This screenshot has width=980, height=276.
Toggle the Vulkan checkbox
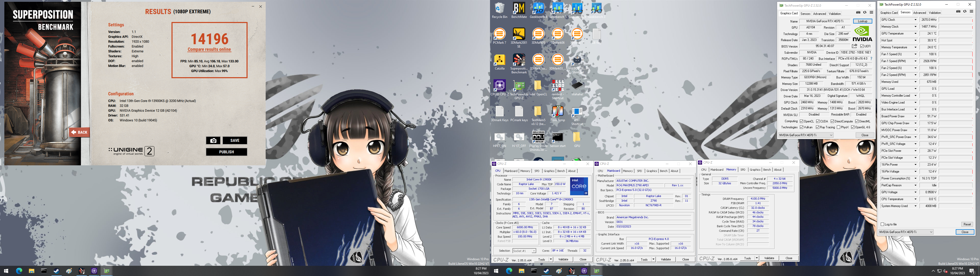click(x=802, y=127)
